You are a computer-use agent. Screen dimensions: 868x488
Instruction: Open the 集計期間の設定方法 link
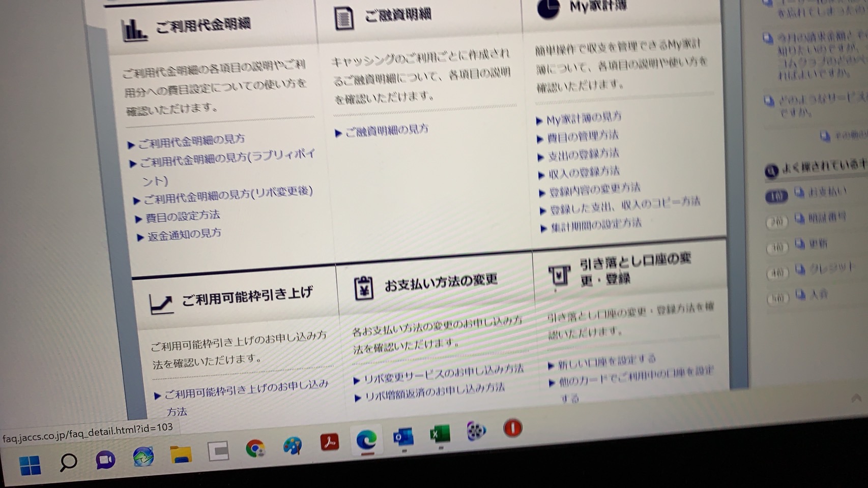597,225
